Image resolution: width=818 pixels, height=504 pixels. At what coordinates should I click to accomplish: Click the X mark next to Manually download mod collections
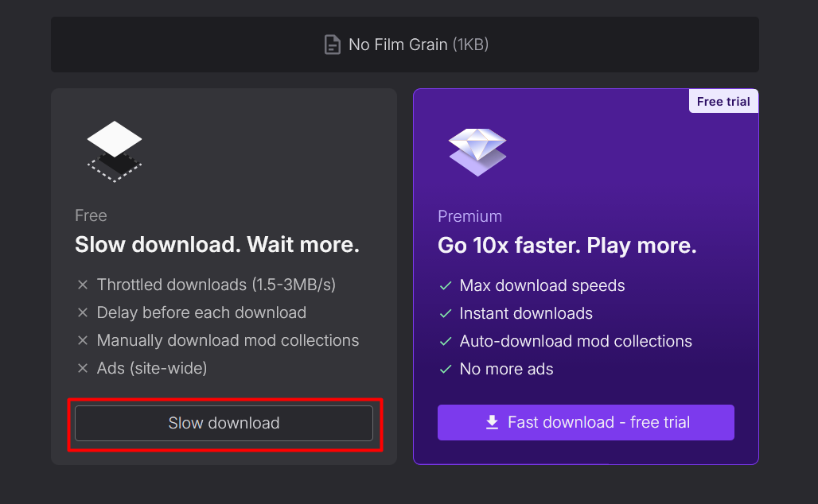pos(83,340)
